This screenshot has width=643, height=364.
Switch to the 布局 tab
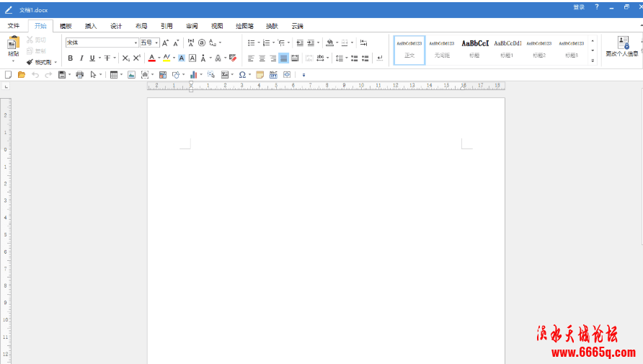(x=141, y=26)
